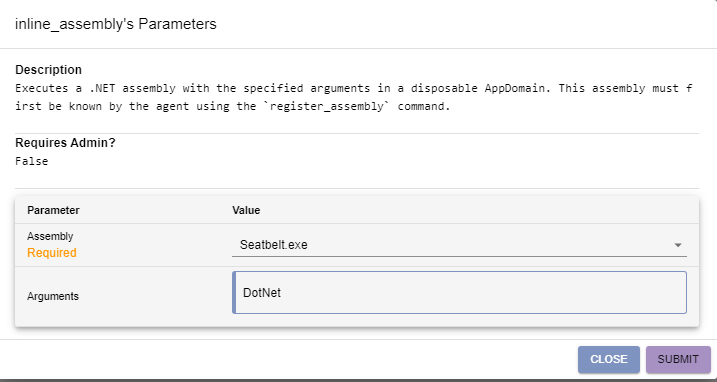
Task: Submit the inline_assembly parameters
Action: [678, 359]
